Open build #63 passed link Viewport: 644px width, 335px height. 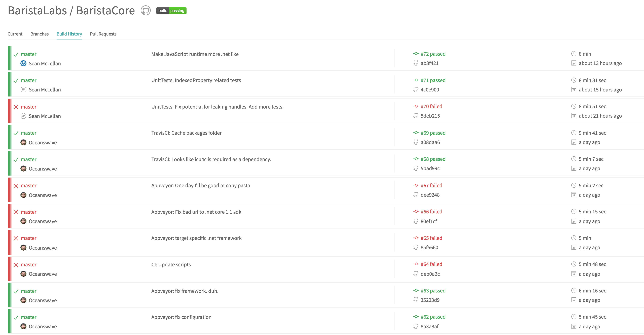coord(433,291)
